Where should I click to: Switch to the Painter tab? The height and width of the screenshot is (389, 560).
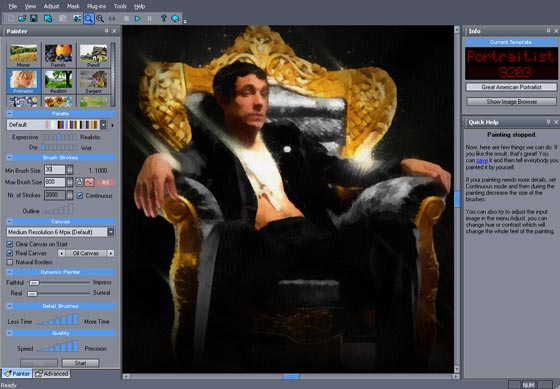(x=17, y=374)
